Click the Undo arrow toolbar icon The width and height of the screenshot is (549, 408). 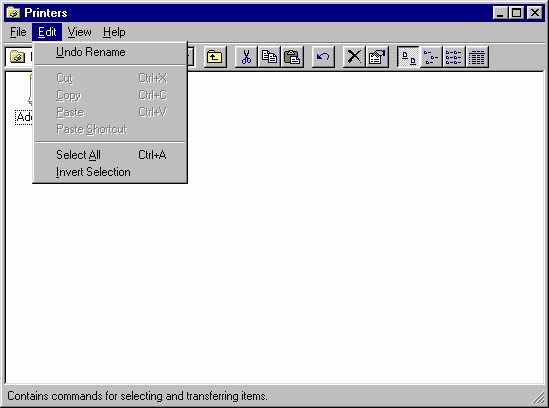click(x=323, y=57)
